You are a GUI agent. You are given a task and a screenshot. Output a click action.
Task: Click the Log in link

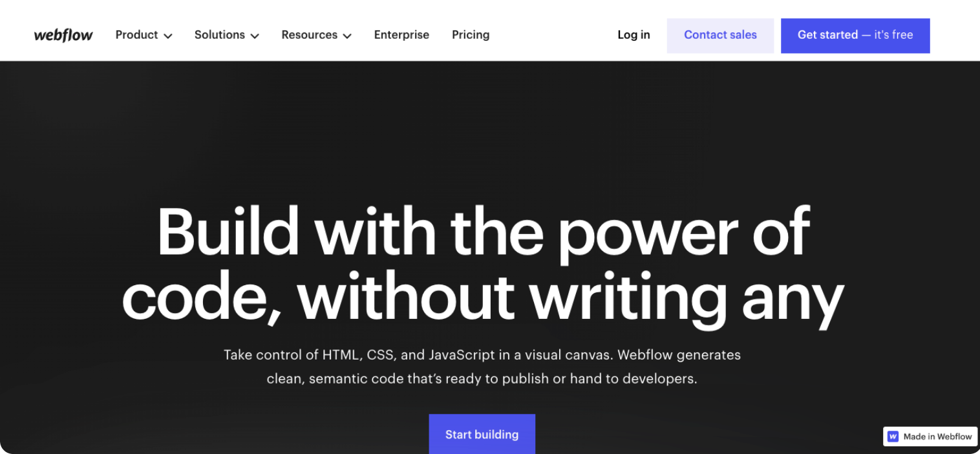[634, 35]
